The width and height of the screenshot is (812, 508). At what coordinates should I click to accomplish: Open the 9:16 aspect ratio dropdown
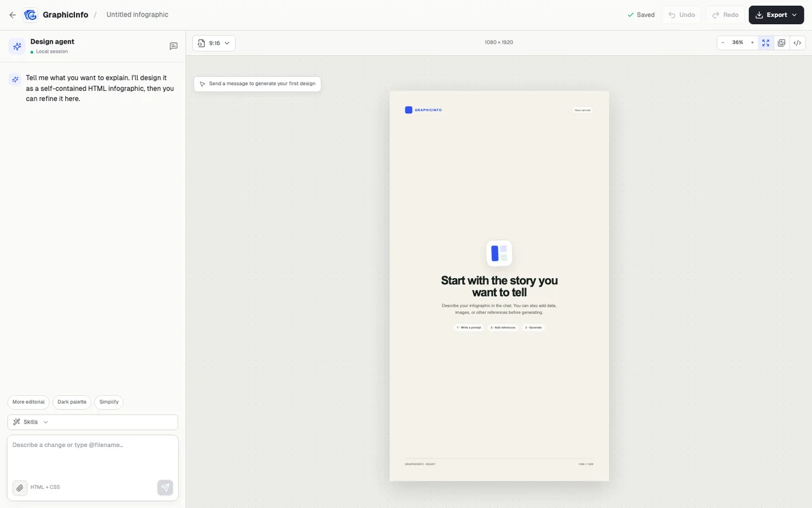point(214,43)
